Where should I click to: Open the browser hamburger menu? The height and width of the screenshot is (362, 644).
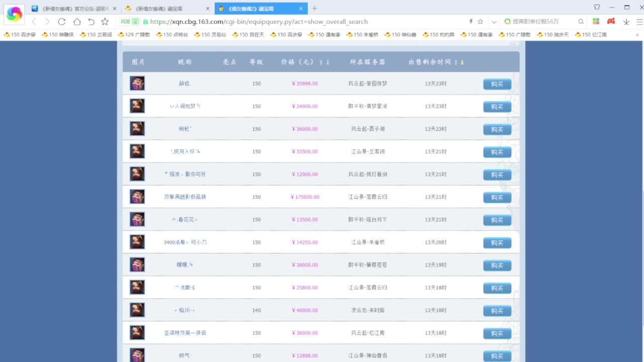pyautogui.click(x=638, y=22)
